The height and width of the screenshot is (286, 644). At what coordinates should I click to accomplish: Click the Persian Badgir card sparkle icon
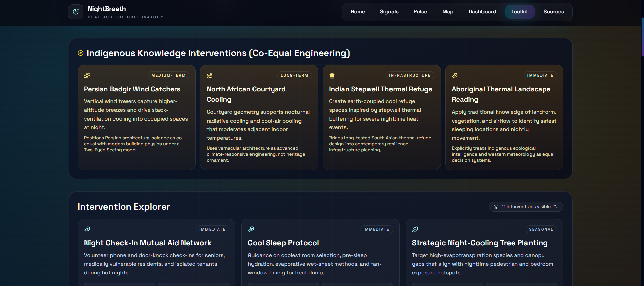pyautogui.click(x=87, y=76)
